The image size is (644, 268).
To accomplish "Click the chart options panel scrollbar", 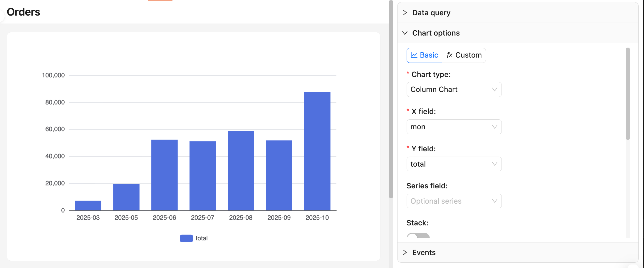I will coord(628,94).
